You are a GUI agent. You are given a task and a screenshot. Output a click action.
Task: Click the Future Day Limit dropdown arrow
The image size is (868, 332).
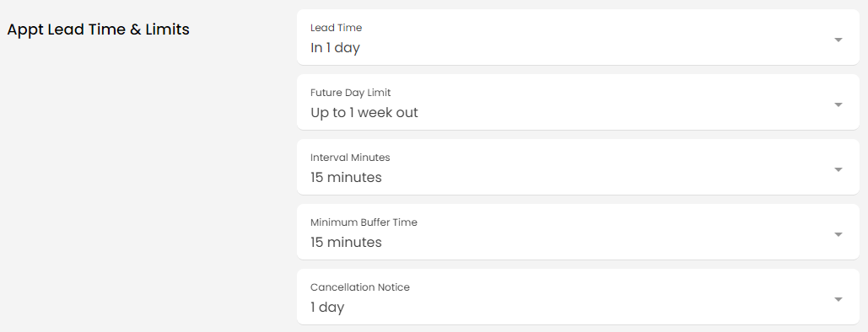click(x=838, y=104)
